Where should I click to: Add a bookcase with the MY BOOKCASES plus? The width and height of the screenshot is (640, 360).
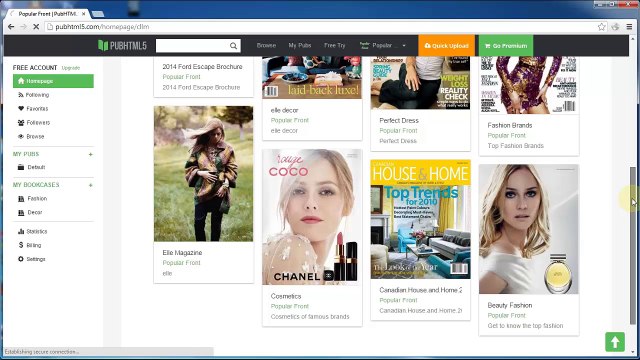point(91,185)
